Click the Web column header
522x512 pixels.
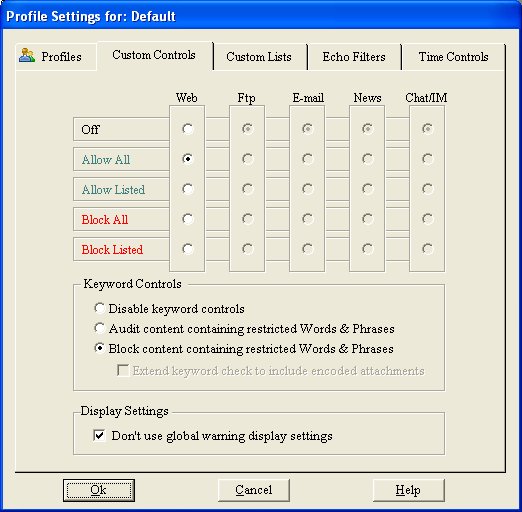pos(187,98)
